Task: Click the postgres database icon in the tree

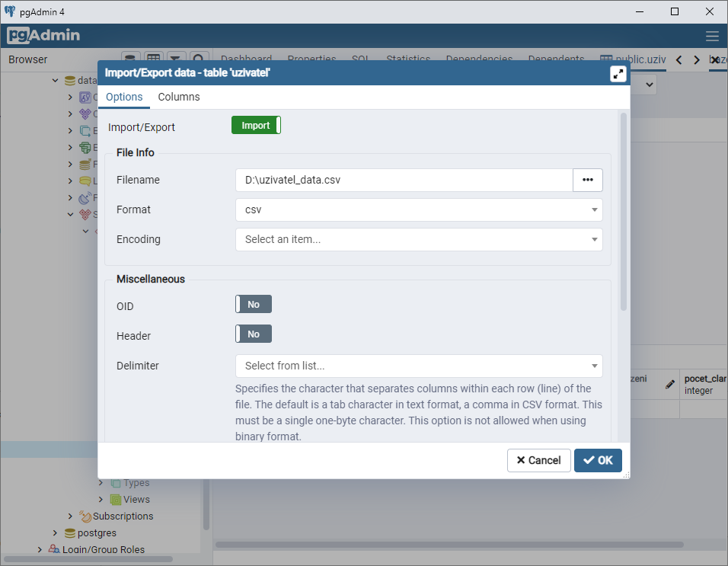Action: tap(70, 532)
